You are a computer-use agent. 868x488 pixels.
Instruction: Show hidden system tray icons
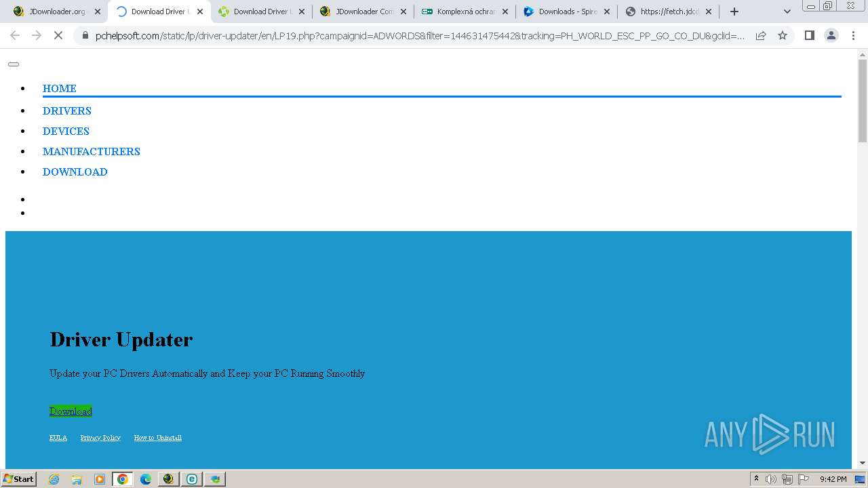[x=756, y=479]
